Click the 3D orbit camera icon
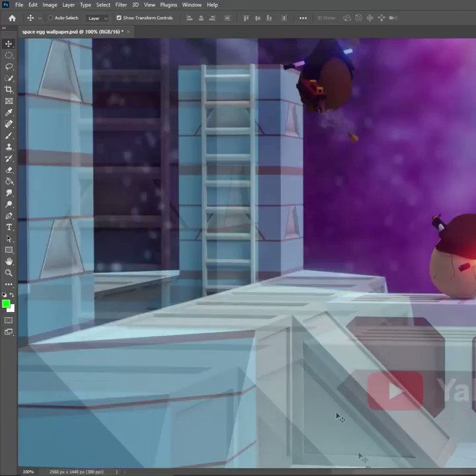 coord(347,19)
